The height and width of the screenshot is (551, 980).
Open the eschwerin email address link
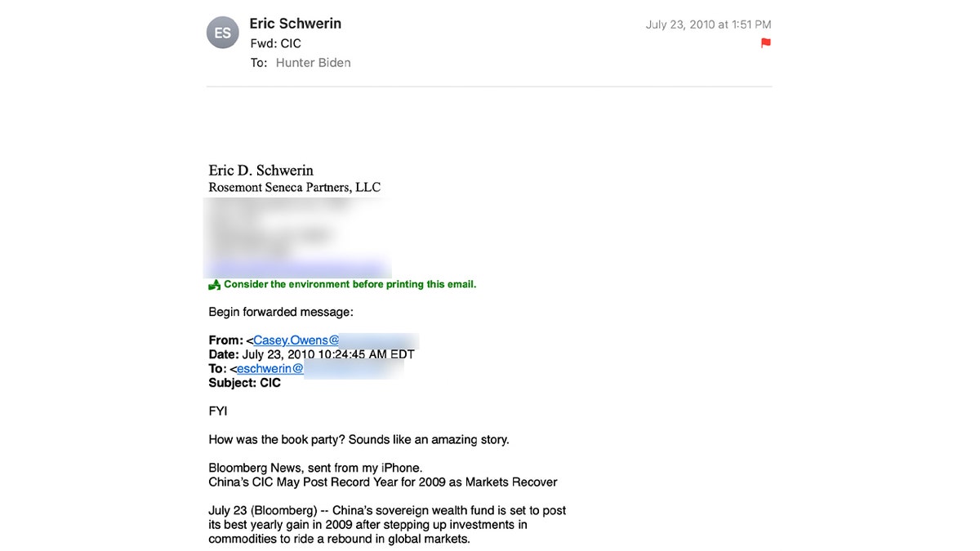click(x=270, y=369)
